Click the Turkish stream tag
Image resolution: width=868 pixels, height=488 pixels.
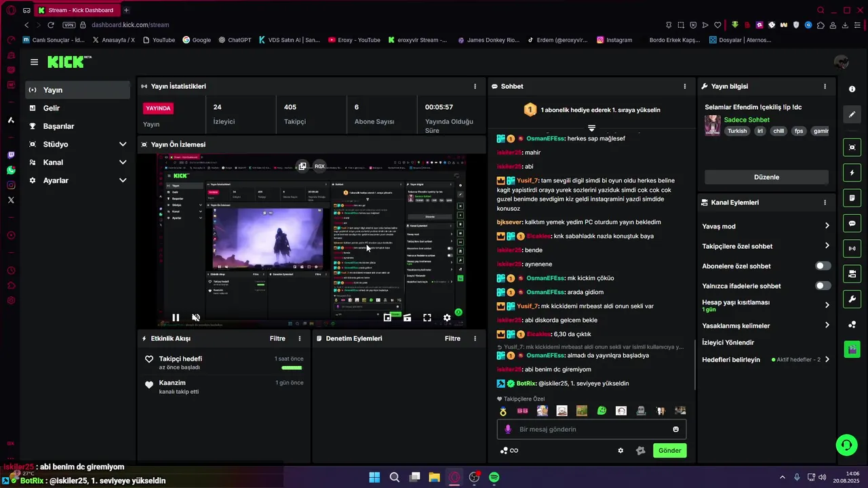tap(737, 131)
